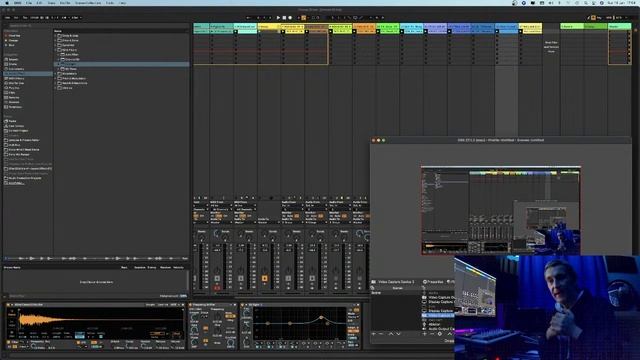Open source settings gear in OBS
Image resolution: width=640 pixels, height=360 pixels.
tap(440, 334)
